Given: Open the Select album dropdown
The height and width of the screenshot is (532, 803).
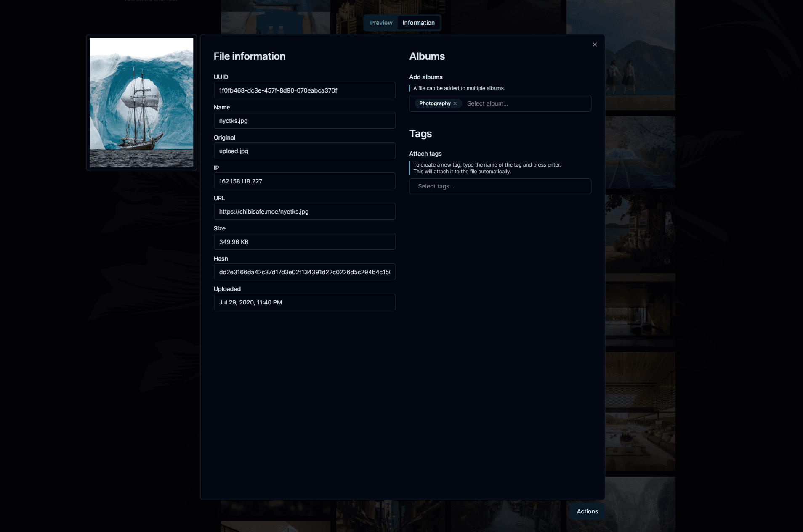Looking at the screenshot, I should pyautogui.click(x=526, y=103).
